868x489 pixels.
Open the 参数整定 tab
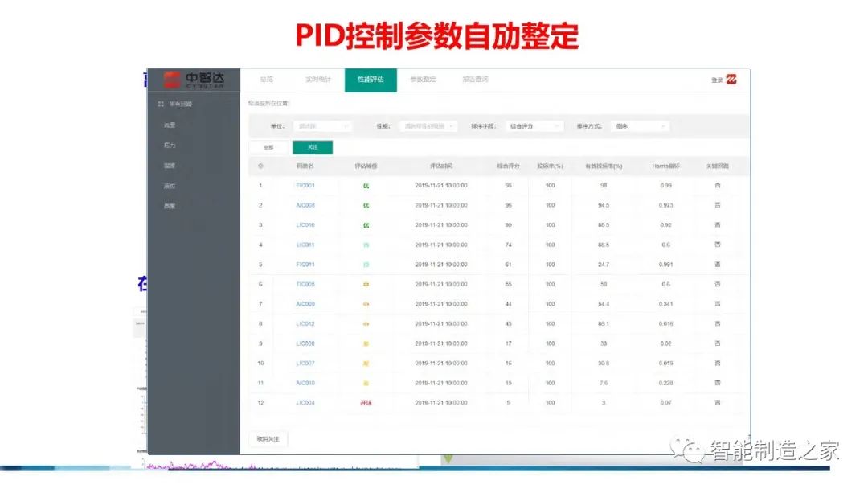[x=423, y=80]
